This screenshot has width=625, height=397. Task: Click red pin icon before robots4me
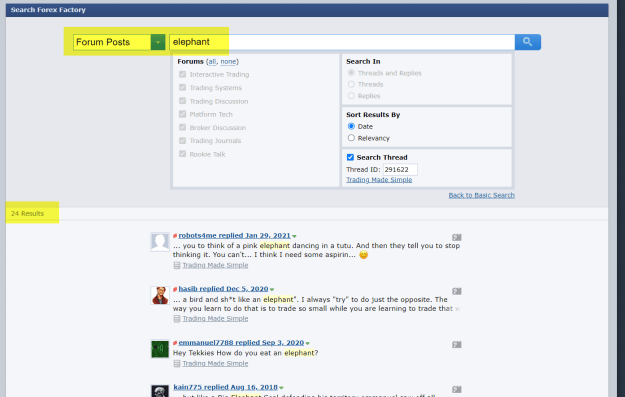click(x=175, y=236)
